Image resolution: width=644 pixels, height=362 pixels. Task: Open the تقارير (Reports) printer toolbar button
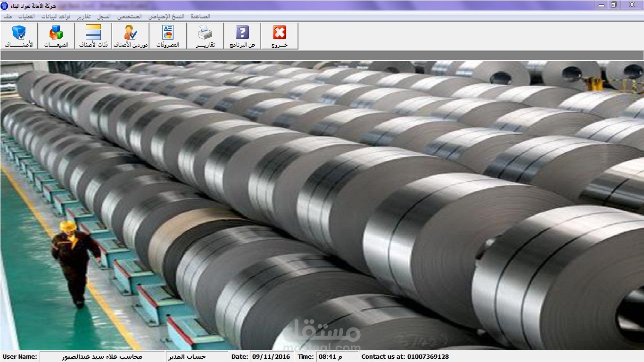click(205, 36)
